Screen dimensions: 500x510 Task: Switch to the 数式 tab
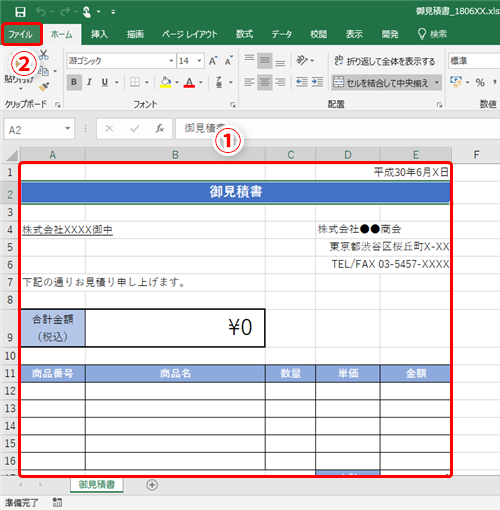point(244,34)
